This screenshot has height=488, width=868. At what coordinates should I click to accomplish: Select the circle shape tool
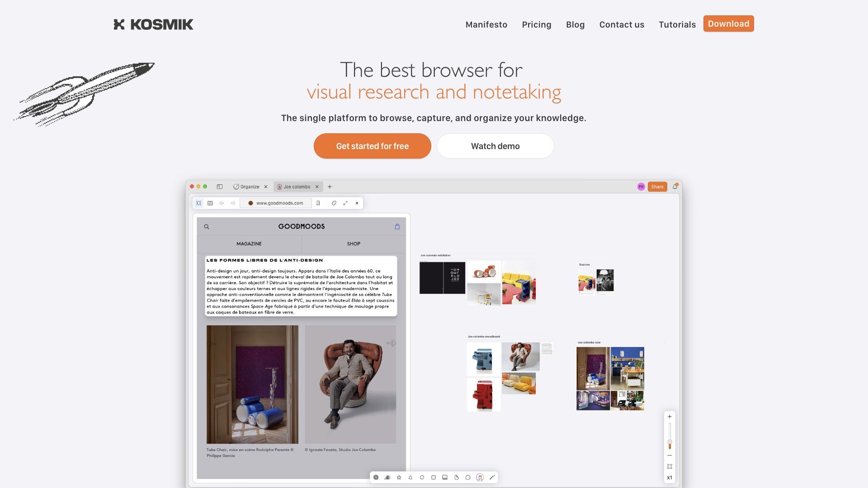coord(422,477)
